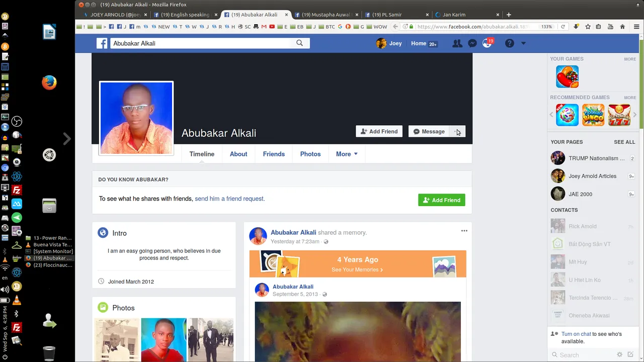The height and width of the screenshot is (362, 644).
Task: Click 'send him a friend request' link
Action: click(229, 199)
